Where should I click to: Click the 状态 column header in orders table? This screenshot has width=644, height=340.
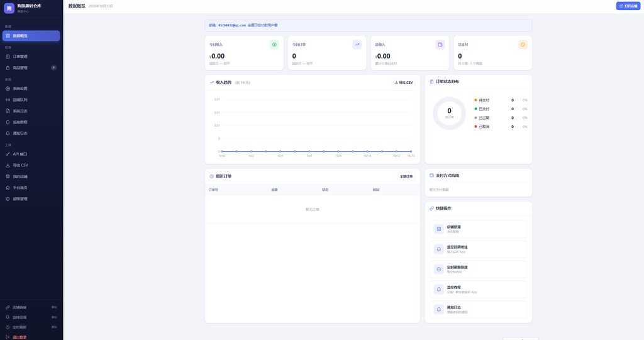tap(325, 190)
